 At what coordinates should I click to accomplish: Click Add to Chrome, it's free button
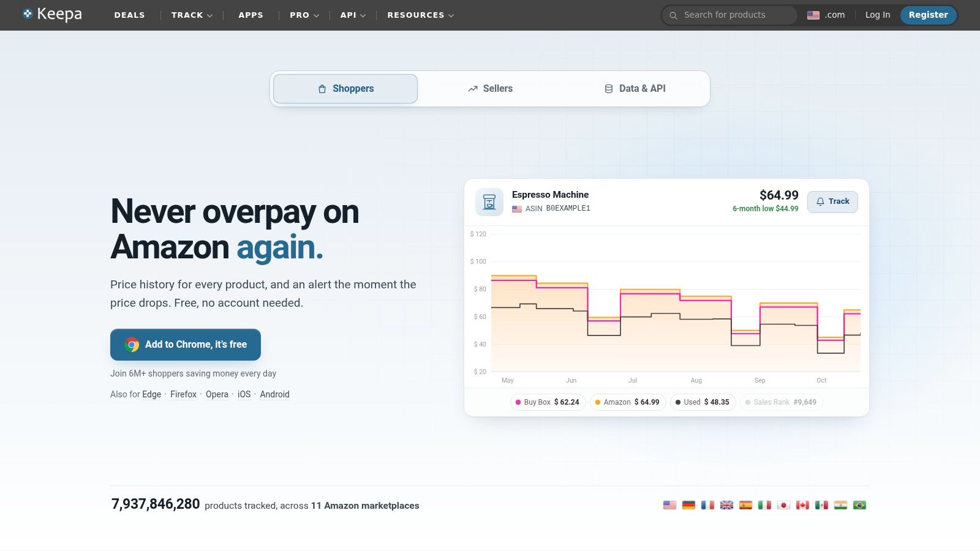coord(186,345)
